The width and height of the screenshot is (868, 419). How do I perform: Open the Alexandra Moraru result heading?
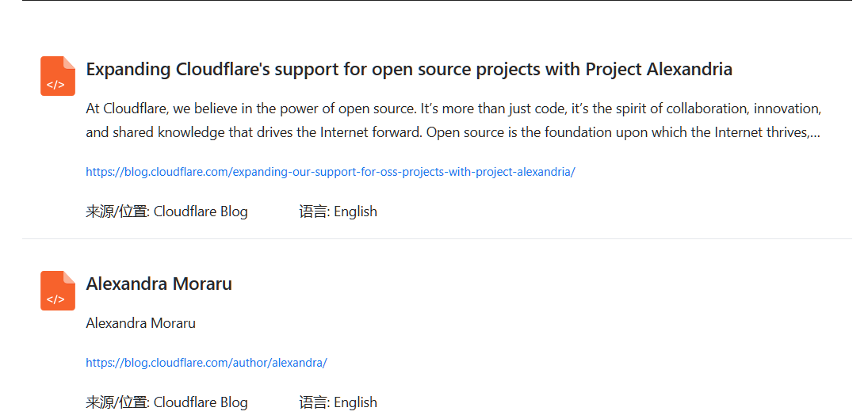[159, 284]
